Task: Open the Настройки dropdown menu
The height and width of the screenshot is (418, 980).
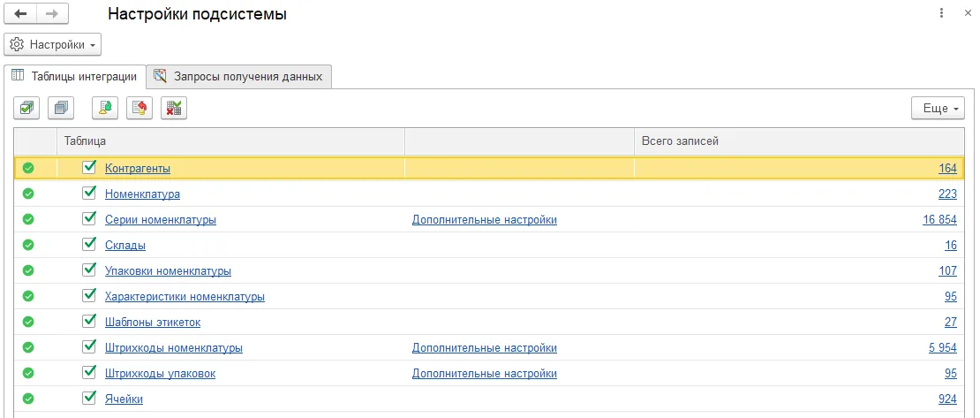Action: (53, 44)
